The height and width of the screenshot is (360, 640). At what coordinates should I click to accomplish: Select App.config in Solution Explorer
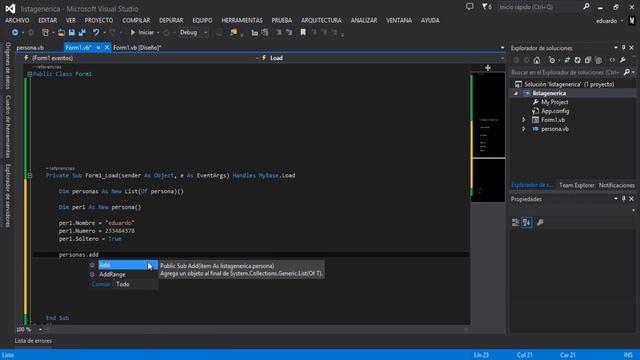click(x=555, y=111)
